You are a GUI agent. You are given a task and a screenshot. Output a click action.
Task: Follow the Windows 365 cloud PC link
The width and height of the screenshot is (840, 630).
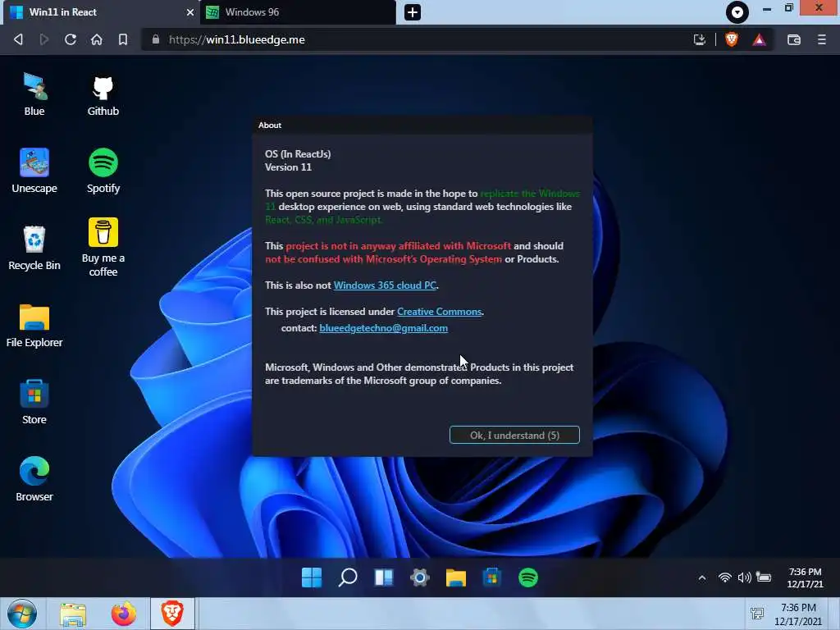point(385,285)
